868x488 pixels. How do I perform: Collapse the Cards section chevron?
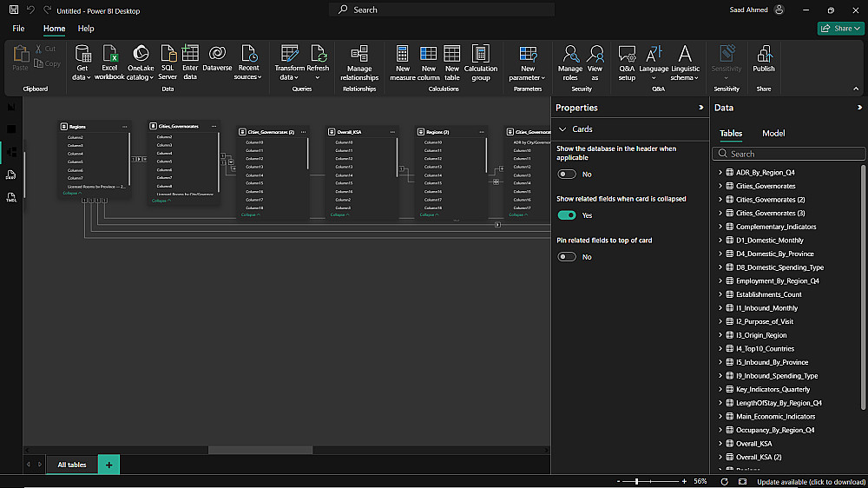pos(562,129)
